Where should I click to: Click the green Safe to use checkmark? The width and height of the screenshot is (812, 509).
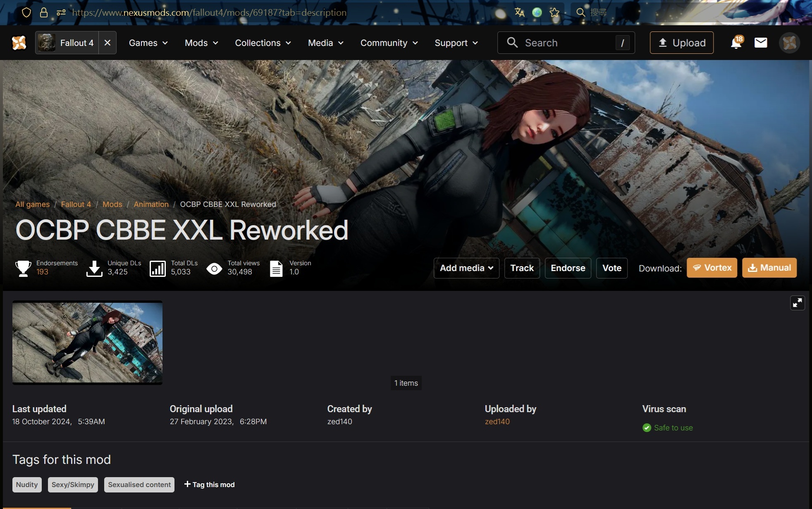[x=647, y=428]
